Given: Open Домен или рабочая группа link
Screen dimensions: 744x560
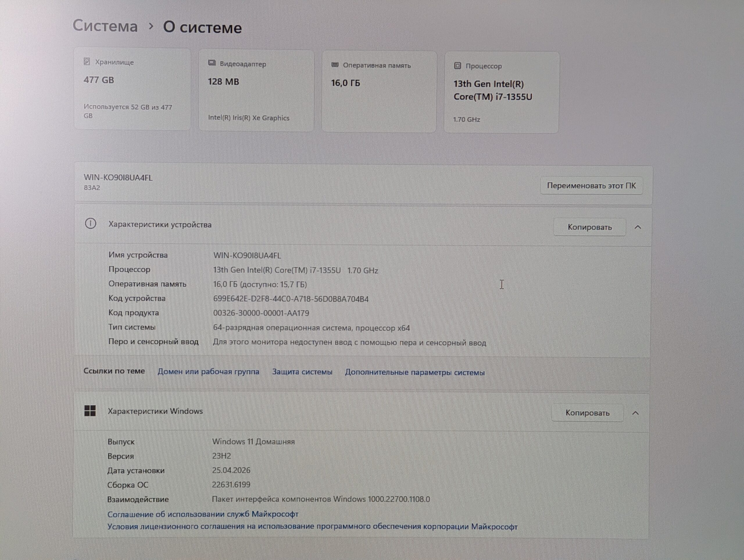Looking at the screenshot, I should point(208,371).
